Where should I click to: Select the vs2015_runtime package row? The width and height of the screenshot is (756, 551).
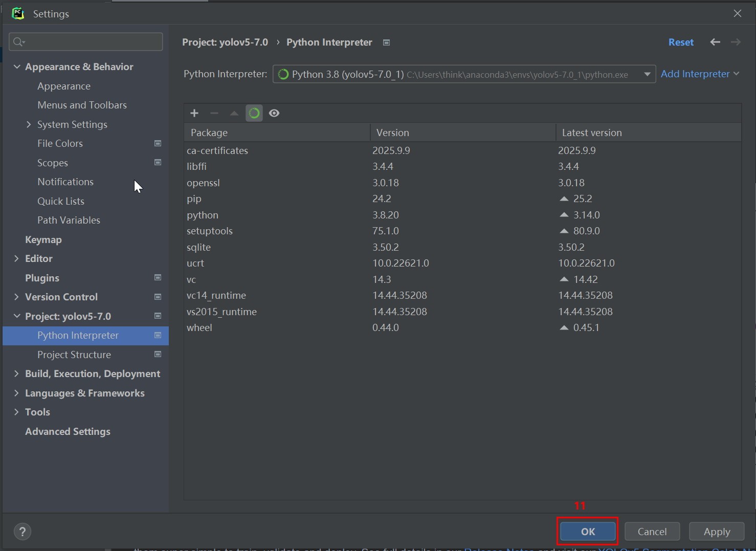tap(462, 312)
